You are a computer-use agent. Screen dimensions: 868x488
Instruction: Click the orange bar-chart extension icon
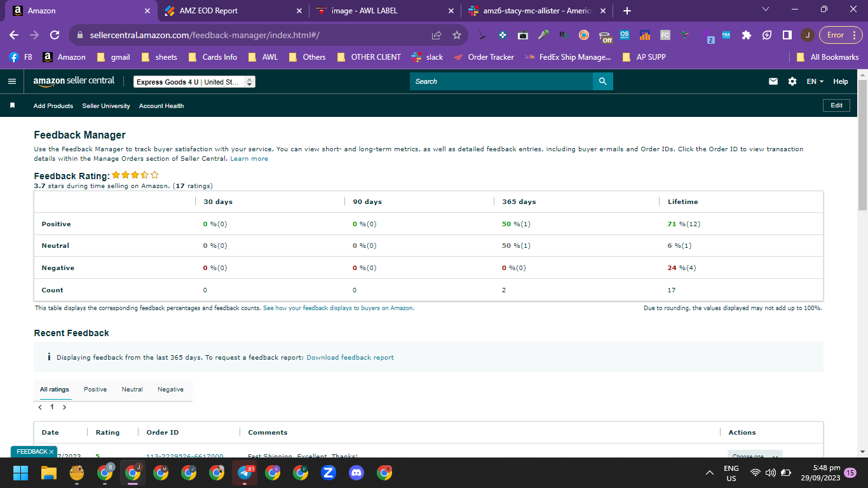[x=644, y=35]
